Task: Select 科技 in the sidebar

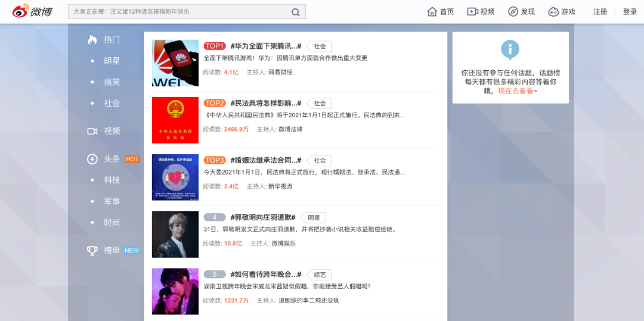Action: coord(112,180)
